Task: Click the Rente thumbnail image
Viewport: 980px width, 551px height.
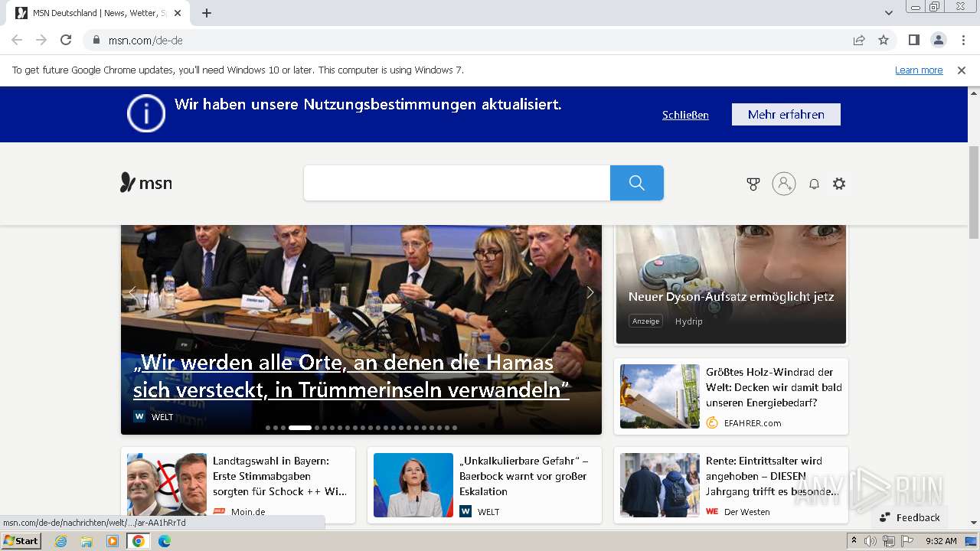Action: tap(660, 485)
